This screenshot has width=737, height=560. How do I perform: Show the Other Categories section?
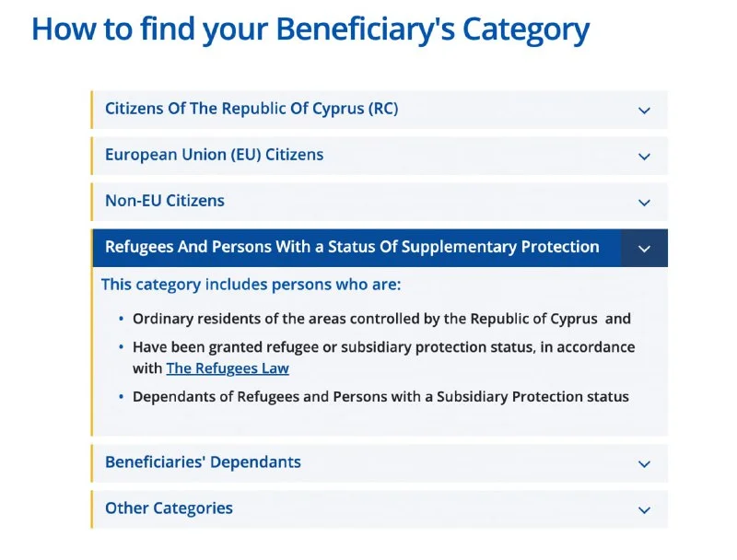(x=169, y=508)
